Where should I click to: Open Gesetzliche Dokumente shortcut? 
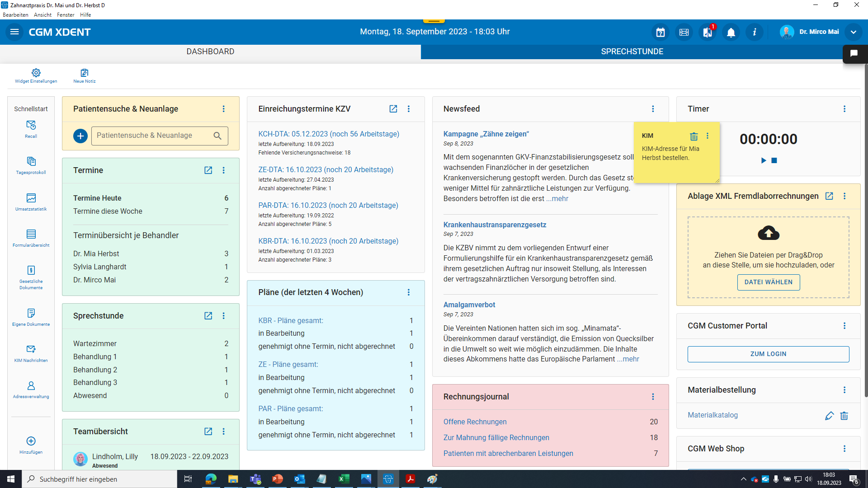point(31,277)
